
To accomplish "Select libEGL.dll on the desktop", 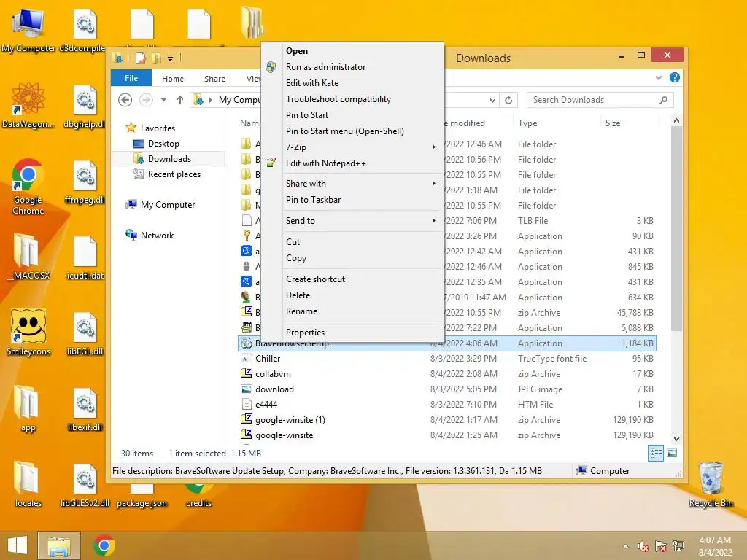I will pyautogui.click(x=85, y=332).
